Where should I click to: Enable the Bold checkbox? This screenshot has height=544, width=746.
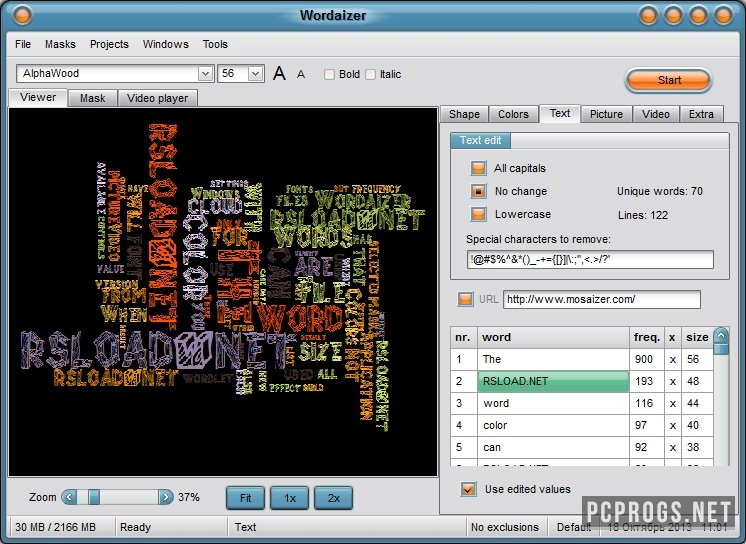coord(329,74)
